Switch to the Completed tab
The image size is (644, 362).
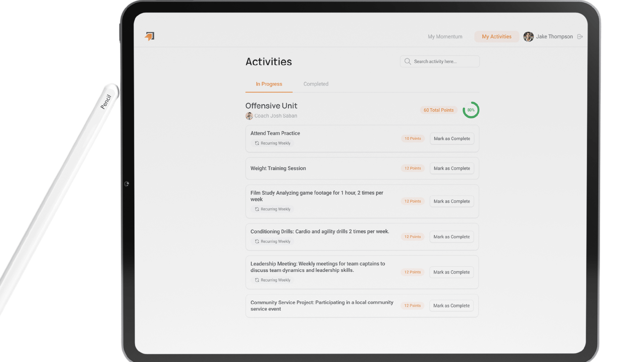(316, 84)
